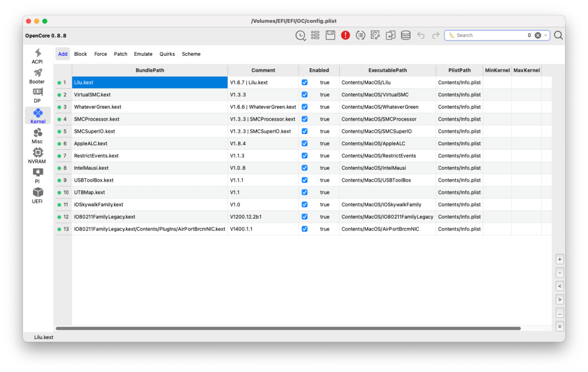This screenshot has width=588, height=372.
Task: Uncheck Enabled for SMCProcessor.kext
Action: (x=305, y=119)
